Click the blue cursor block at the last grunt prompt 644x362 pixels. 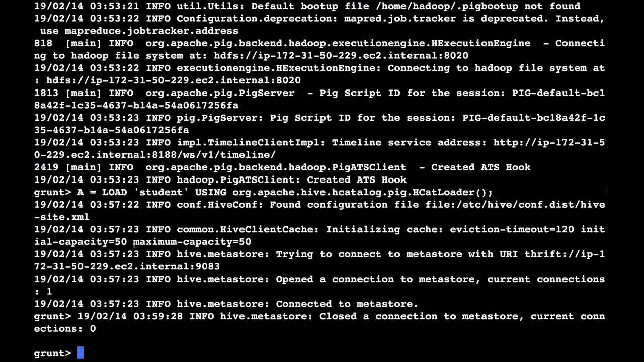coord(80,353)
